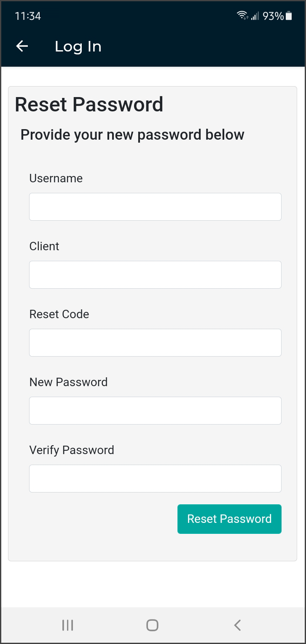Viewport: 306px width, 644px height.
Task: Tap the clock in status bar
Action: click(x=28, y=16)
